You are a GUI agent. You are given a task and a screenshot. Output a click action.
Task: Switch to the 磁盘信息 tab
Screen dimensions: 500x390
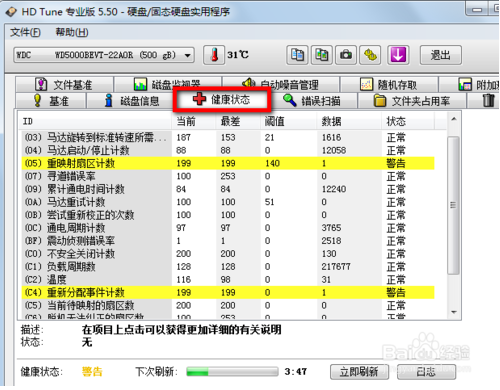pyautogui.click(x=132, y=101)
